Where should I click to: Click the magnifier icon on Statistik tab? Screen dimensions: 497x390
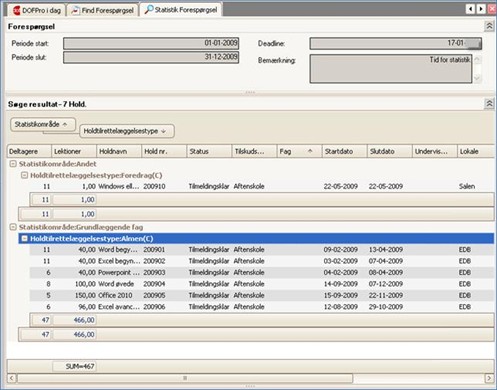click(x=149, y=10)
